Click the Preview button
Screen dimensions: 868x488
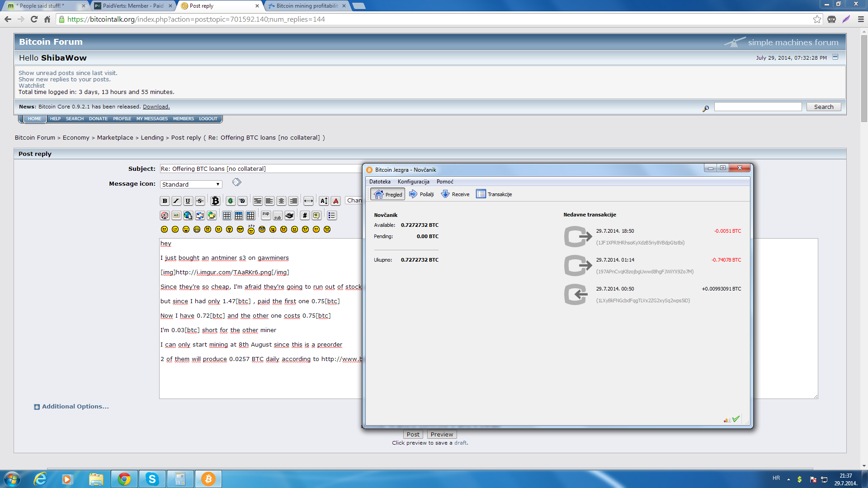pos(442,434)
